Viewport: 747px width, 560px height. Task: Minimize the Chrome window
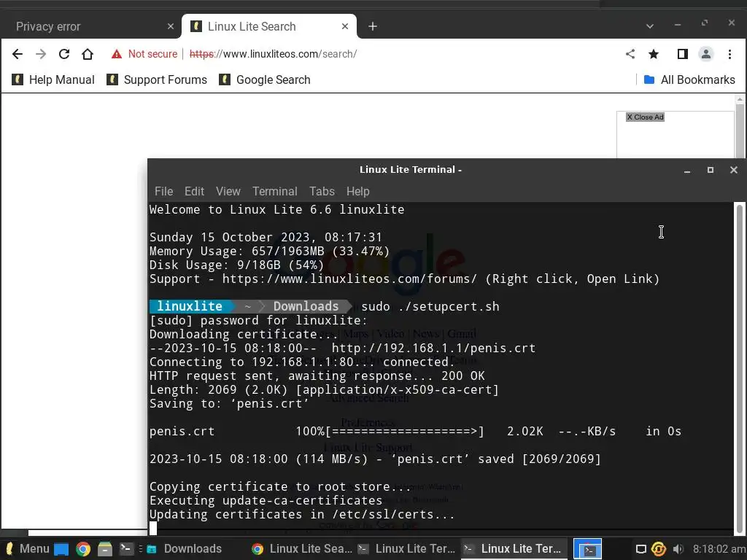678,24
